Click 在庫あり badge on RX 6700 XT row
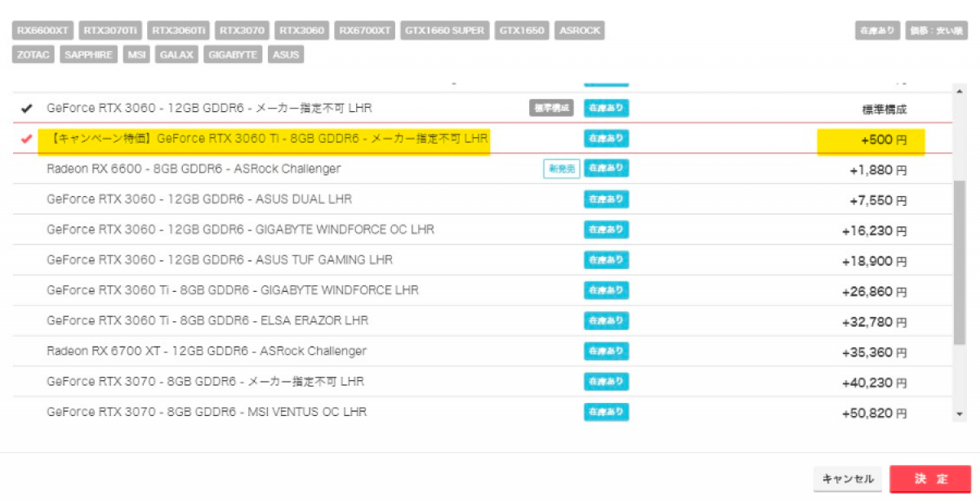The width and height of the screenshot is (980, 501). (x=606, y=351)
